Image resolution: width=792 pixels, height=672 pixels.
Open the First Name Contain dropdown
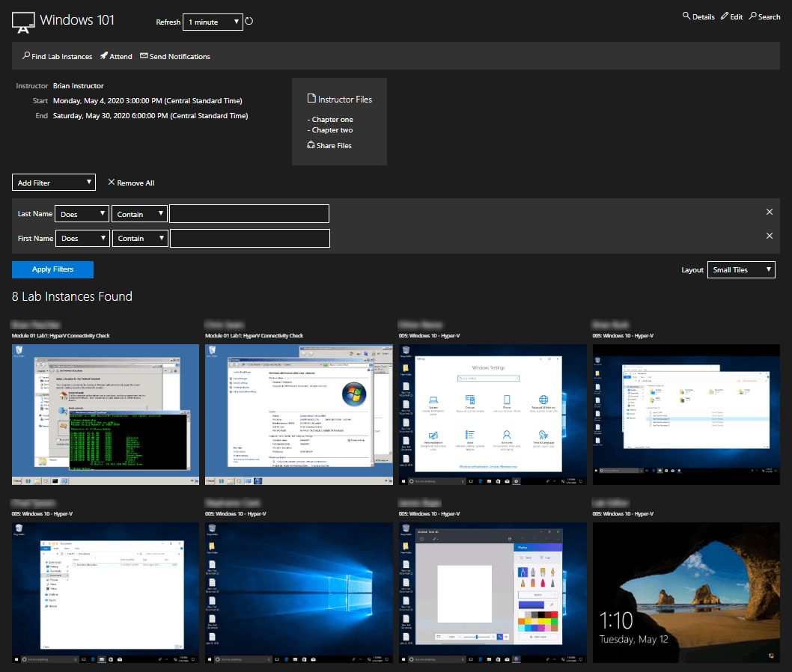[x=140, y=238]
